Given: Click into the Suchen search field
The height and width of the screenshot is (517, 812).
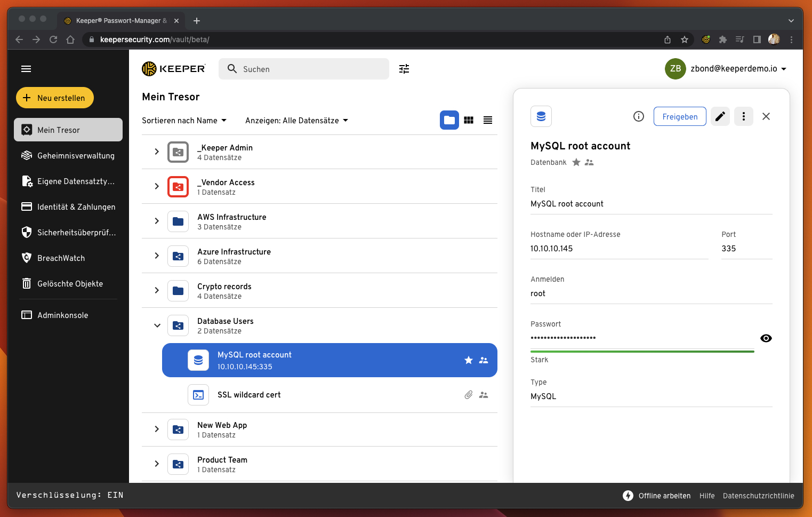Looking at the screenshot, I should (304, 69).
